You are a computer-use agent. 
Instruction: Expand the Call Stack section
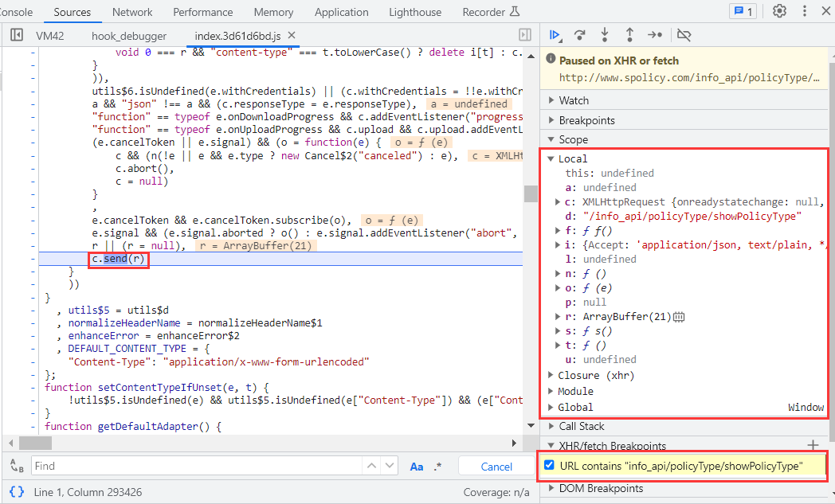tap(581, 426)
